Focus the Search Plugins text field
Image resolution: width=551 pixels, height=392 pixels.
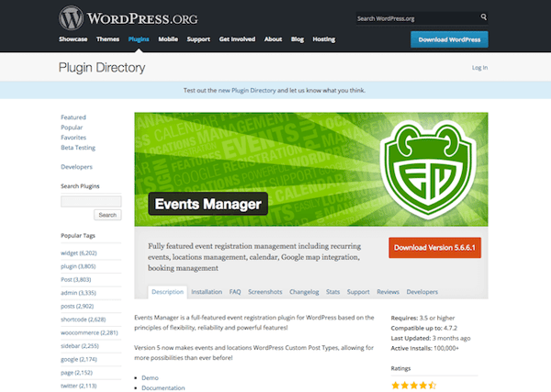(91, 201)
